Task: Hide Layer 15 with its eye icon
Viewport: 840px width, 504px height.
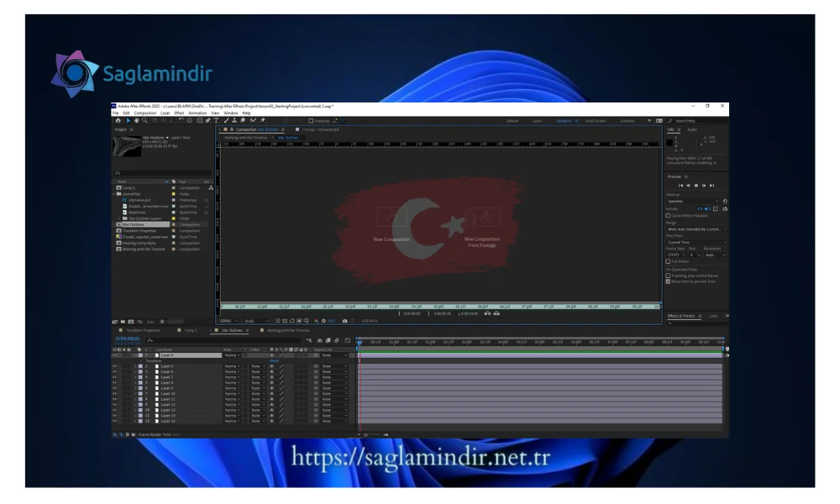Action: pyautogui.click(x=114, y=421)
